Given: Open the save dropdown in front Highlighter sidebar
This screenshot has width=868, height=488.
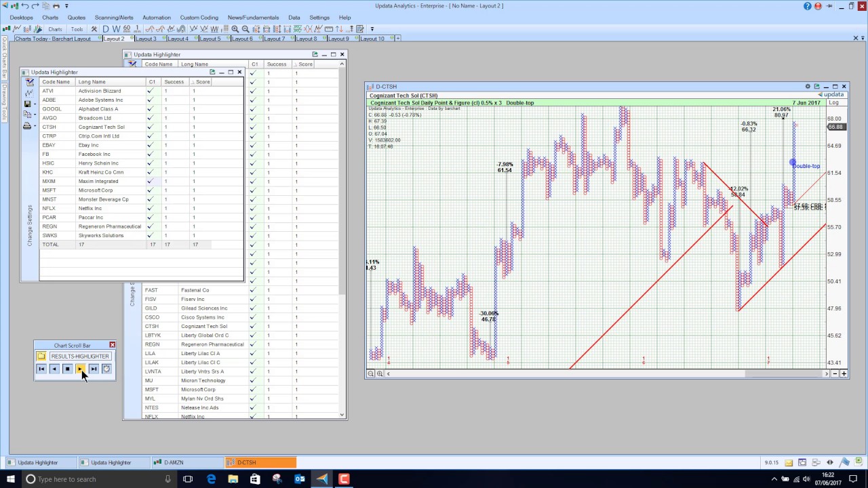Looking at the screenshot, I should click(x=35, y=104).
